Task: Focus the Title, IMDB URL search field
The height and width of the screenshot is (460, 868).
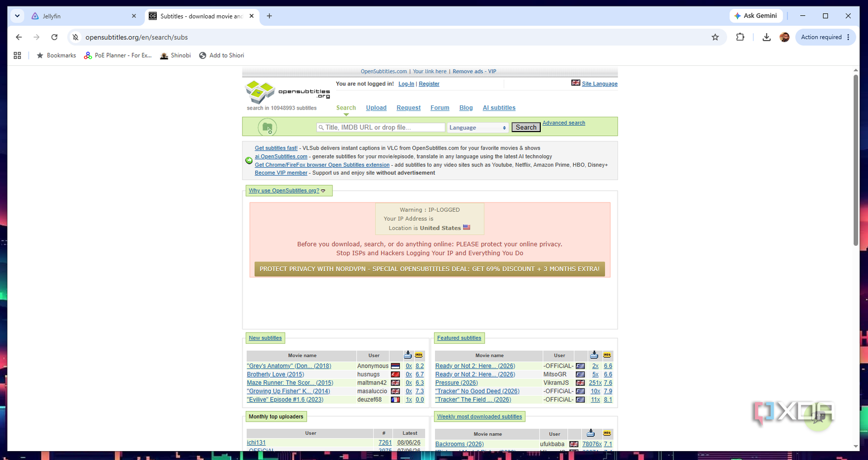Action: click(381, 127)
